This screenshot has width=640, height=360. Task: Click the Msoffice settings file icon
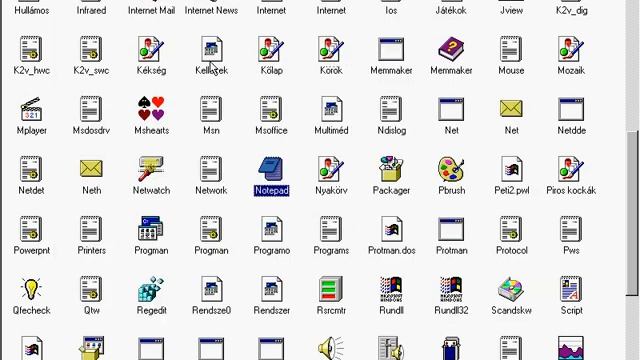pos(271,109)
